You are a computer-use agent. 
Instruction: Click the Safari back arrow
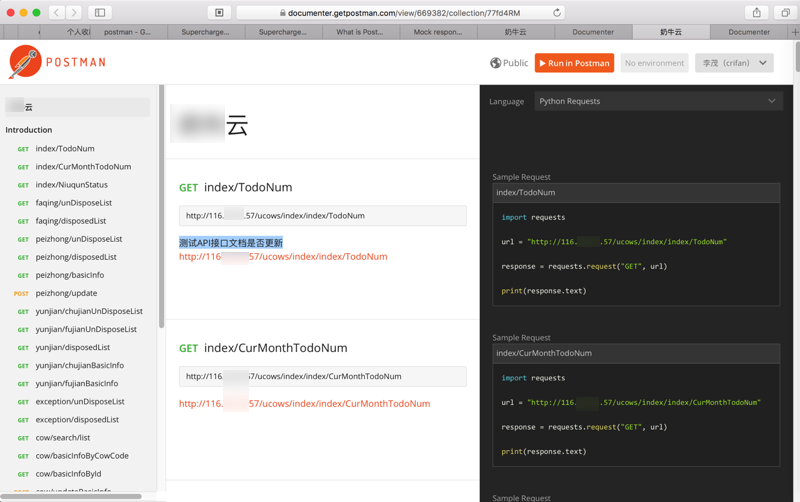click(57, 12)
